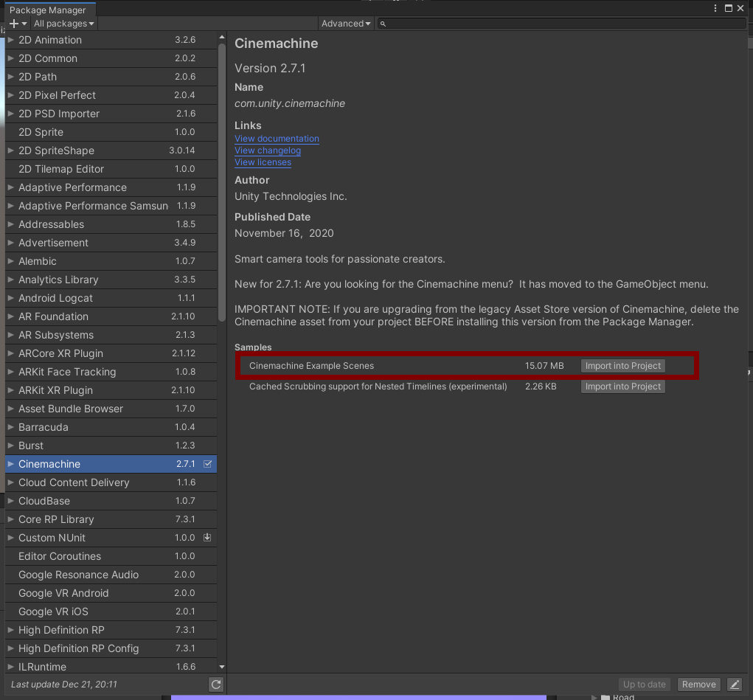Image resolution: width=753 pixels, height=700 pixels.
Task: Select the ARCore XR Plugin package
Action: (111, 353)
